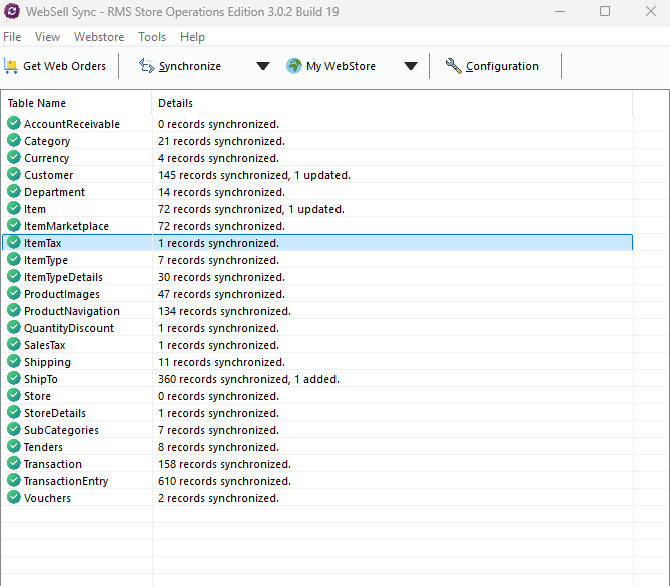Click the Synchronize button label
The height and width of the screenshot is (586, 670).
pyautogui.click(x=190, y=66)
